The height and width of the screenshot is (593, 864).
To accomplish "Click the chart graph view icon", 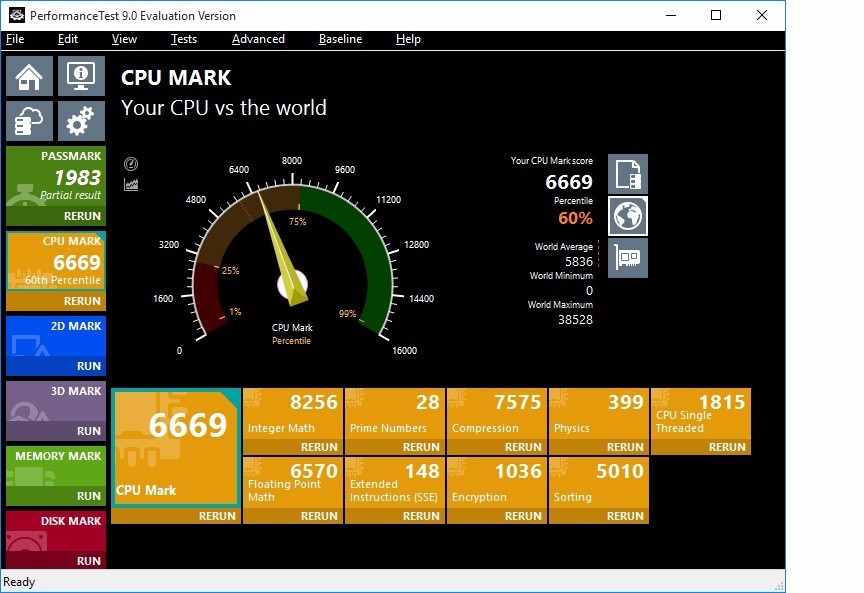I will click(x=131, y=184).
